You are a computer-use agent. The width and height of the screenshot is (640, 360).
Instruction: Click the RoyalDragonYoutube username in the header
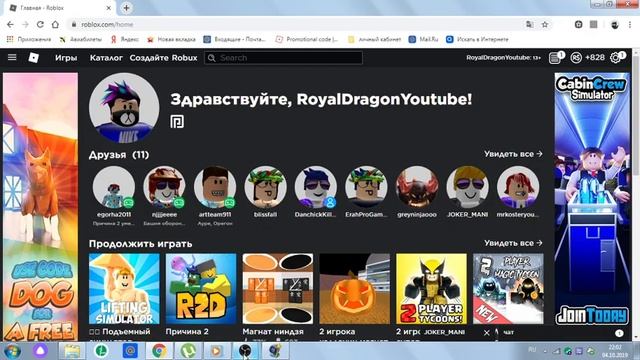click(499, 58)
